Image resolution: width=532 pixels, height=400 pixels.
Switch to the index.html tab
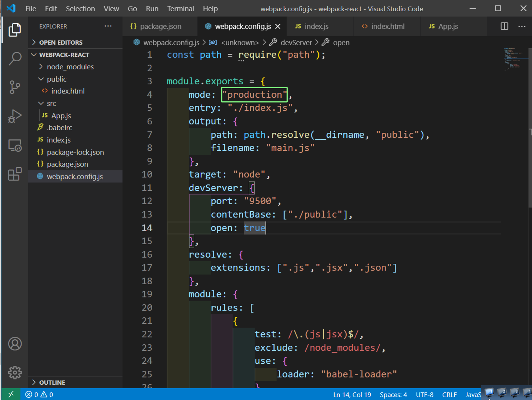click(x=387, y=26)
